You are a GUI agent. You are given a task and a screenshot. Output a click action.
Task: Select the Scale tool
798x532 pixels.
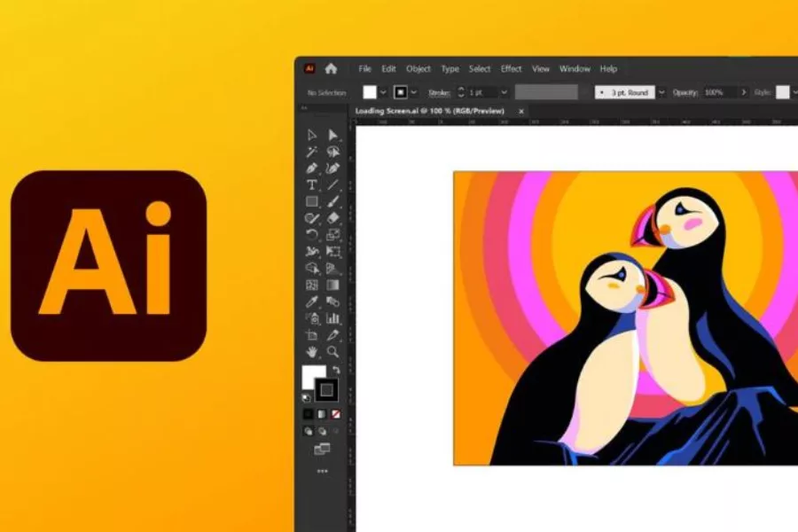(x=332, y=235)
